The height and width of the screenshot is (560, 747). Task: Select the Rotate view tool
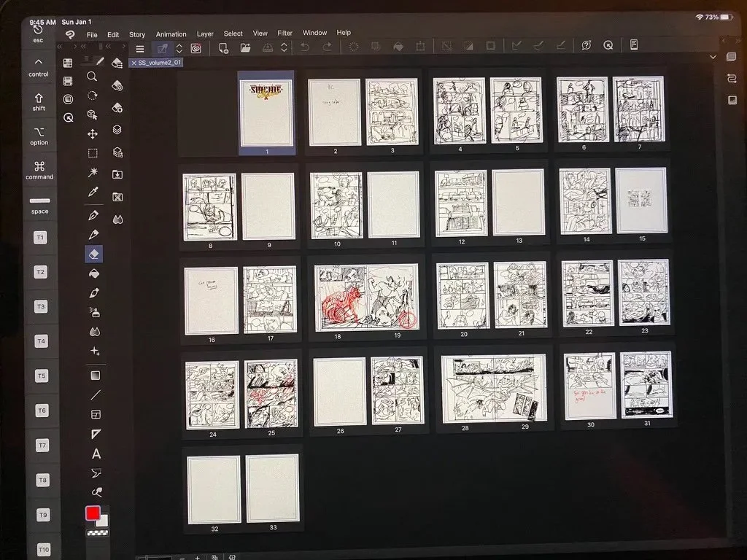93,96
